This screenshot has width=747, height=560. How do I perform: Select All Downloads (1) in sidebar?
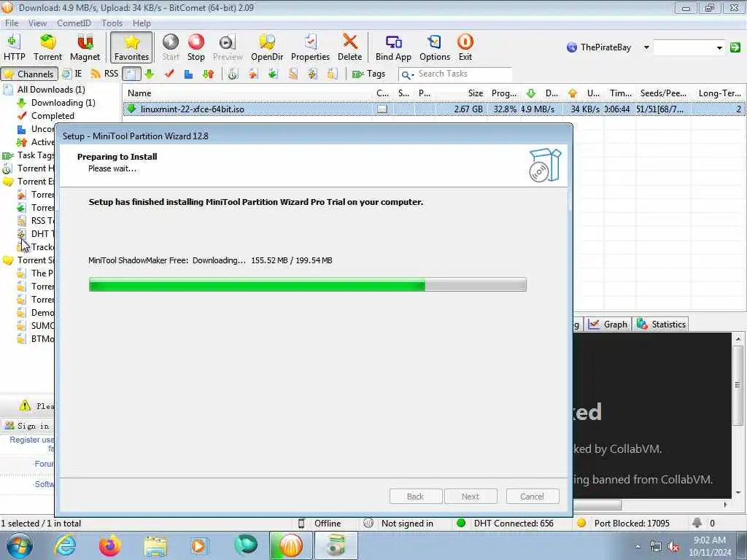51,90
